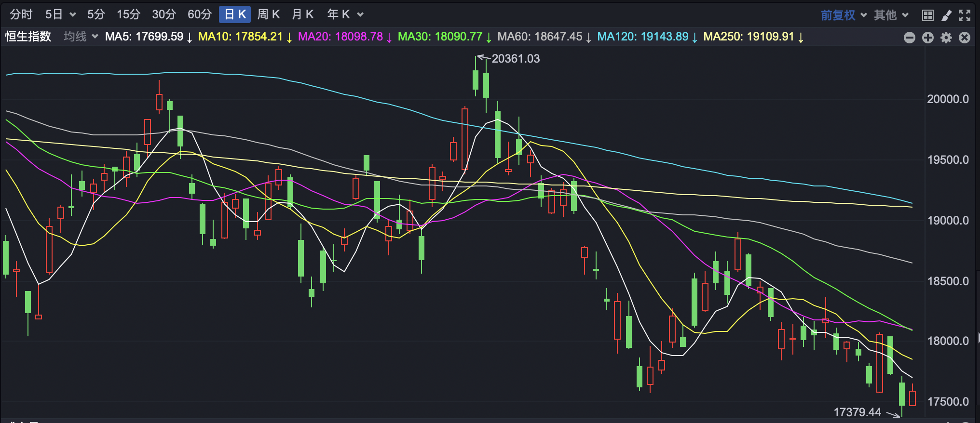Open the indicator settings gear
Screen dimensions: 980x423
[946, 38]
